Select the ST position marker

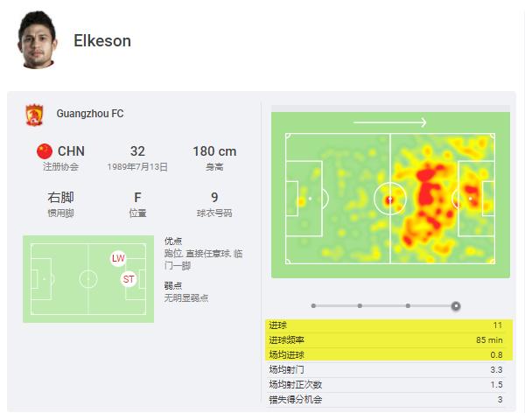tap(129, 279)
